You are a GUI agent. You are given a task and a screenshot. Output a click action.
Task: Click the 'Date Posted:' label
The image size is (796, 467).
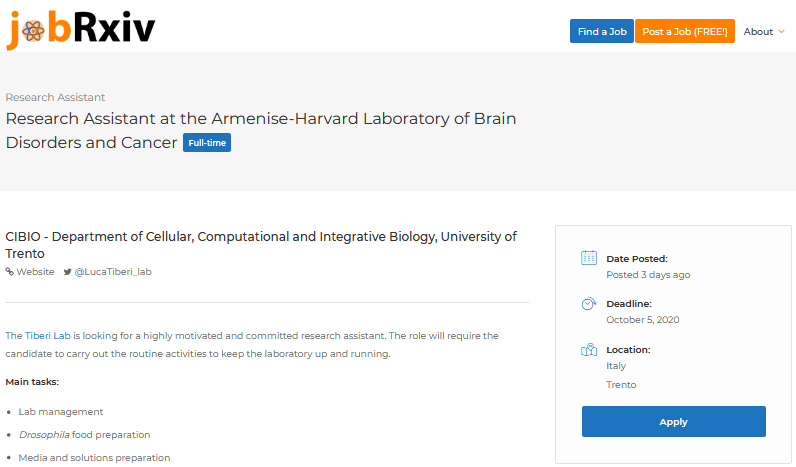click(637, 259)
